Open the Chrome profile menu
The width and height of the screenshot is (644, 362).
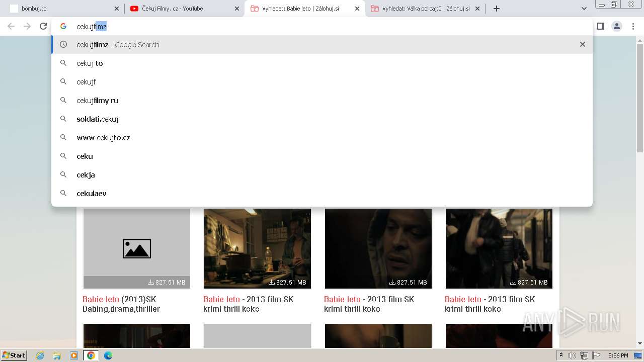click(617, 26)
